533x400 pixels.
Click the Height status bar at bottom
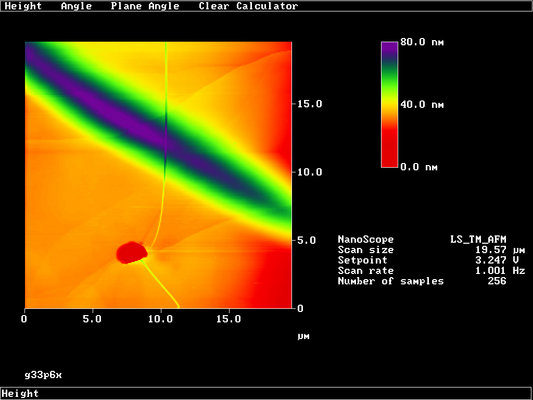point(266,393)
